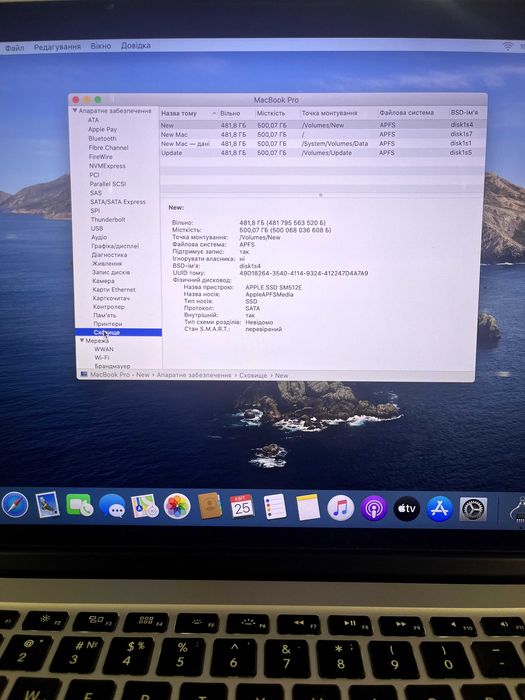Open FaceTime in the Dock
The height and width of the screenshot is (700, 525).
79,505
